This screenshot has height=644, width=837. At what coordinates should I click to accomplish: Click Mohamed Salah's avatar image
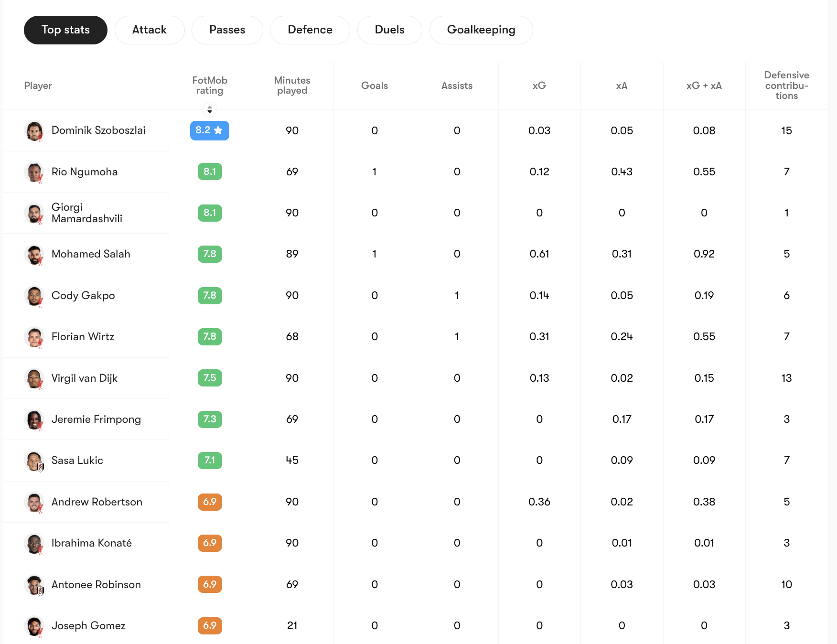(x=34, y=255)
